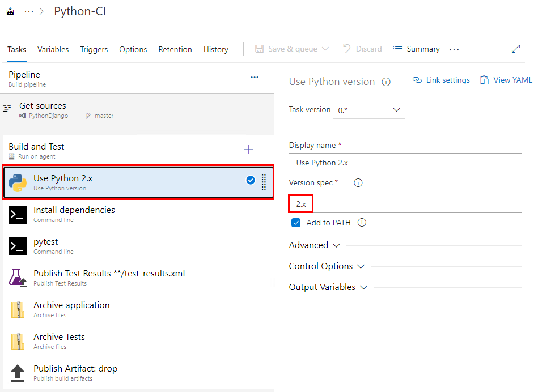Select Publish Test Results task
Screen dimensions: 534x392
click(x=138, y=278)
